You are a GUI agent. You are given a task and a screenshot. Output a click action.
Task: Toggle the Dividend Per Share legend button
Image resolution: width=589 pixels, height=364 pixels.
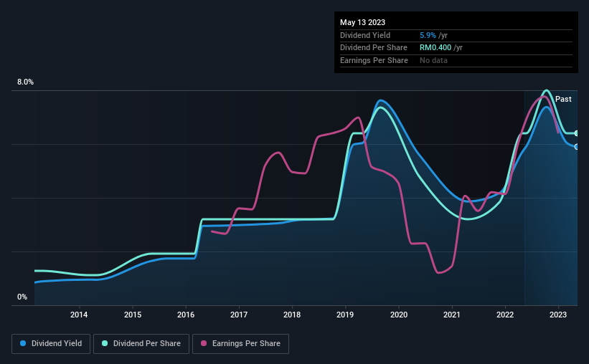pyautogui.click(x=141, y=344)
